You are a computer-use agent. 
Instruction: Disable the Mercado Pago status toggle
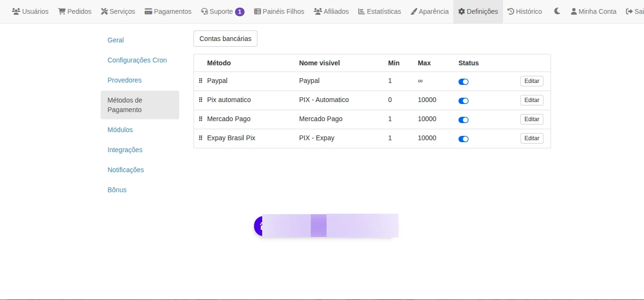463,120
